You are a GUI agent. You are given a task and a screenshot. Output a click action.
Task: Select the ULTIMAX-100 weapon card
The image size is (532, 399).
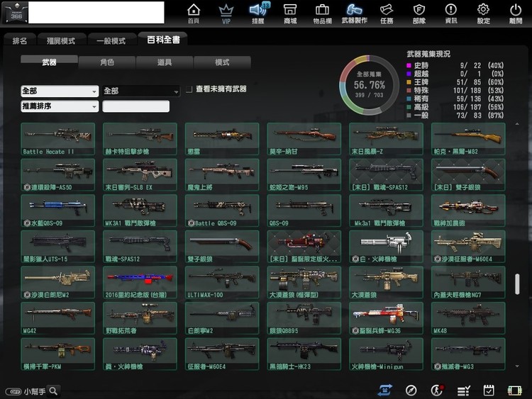(222, 282)
